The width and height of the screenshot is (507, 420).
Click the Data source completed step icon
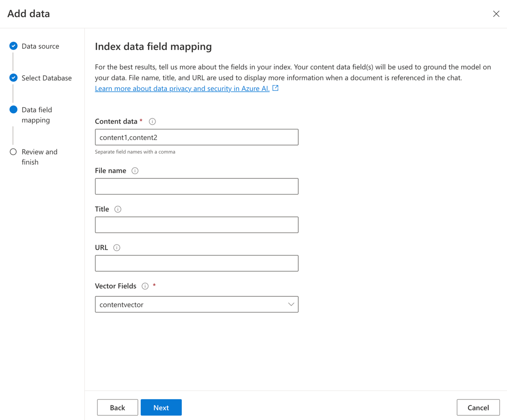(x=13, y=46)
